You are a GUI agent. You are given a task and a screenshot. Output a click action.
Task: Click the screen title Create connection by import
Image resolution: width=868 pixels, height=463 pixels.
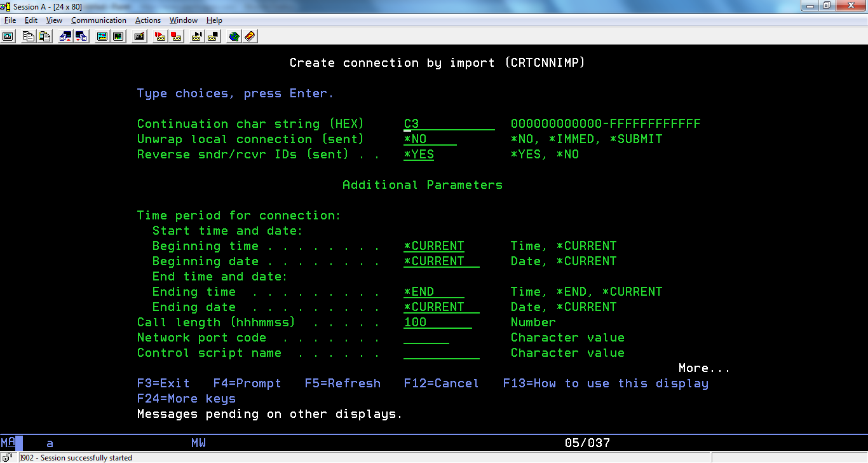438,63
